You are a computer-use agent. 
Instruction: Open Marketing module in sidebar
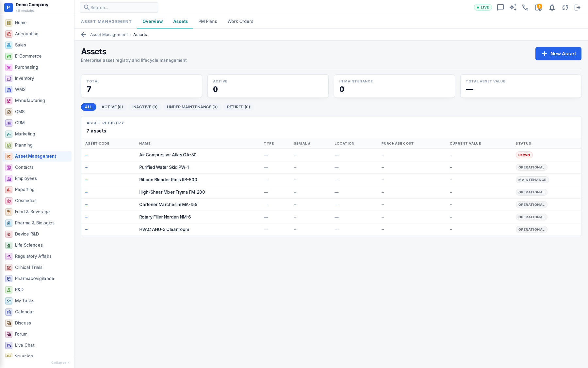(37, 134)
